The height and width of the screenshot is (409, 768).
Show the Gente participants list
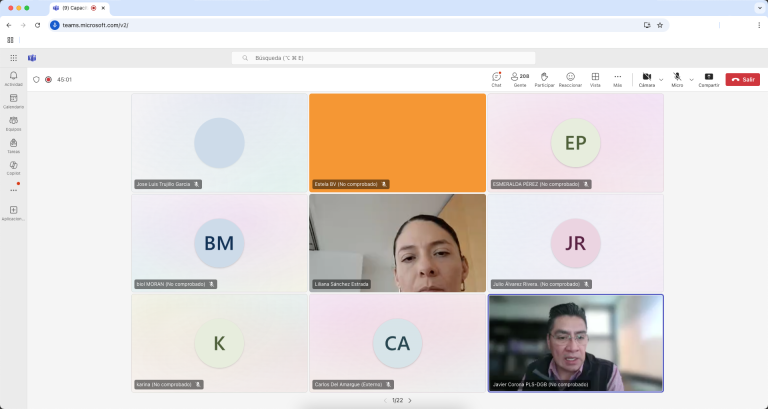pyautogui.click(x=519, y=78)
